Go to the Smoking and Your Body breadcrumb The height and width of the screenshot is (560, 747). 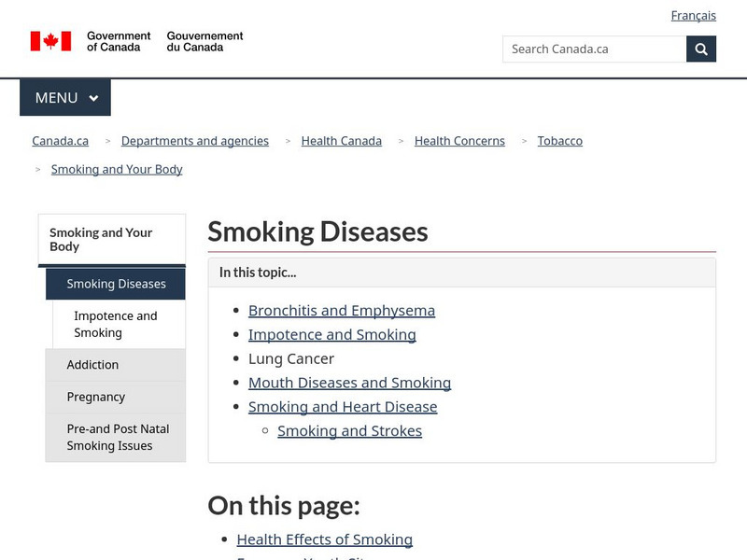tap(117, 169)
